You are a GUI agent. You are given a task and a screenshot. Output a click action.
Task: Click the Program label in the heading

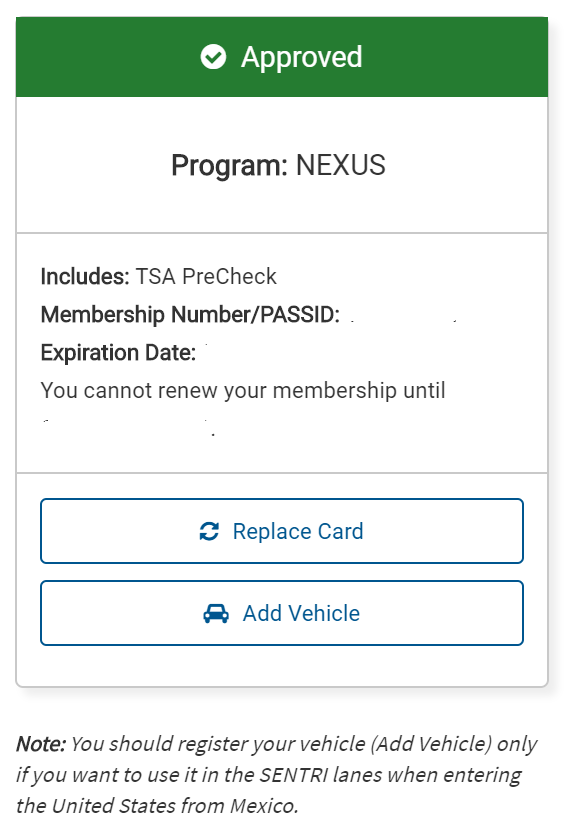pos(229,166)
